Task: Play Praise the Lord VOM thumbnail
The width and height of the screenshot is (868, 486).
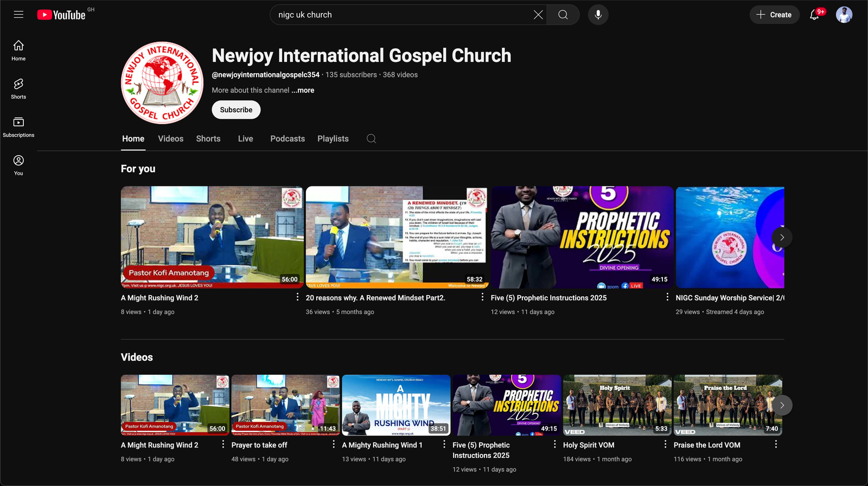Action: (x=728, y=405)
